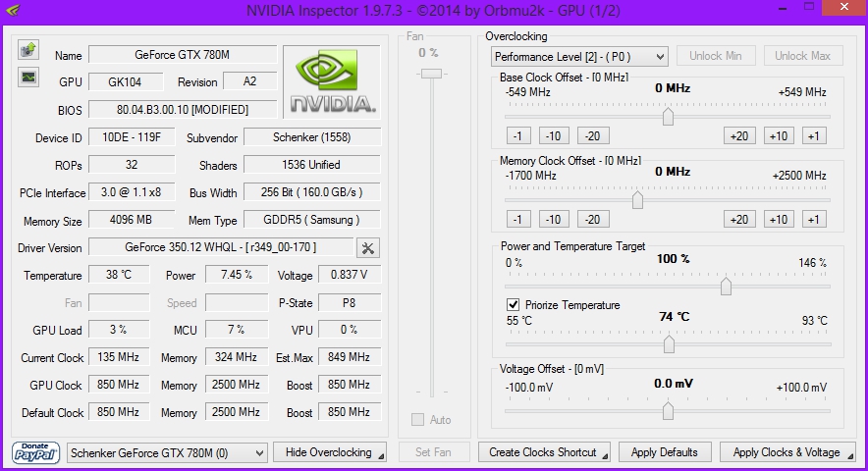Click Base Clock Offset -10 button
This screenshot has width=868, height=471.
tap(554, 136)
